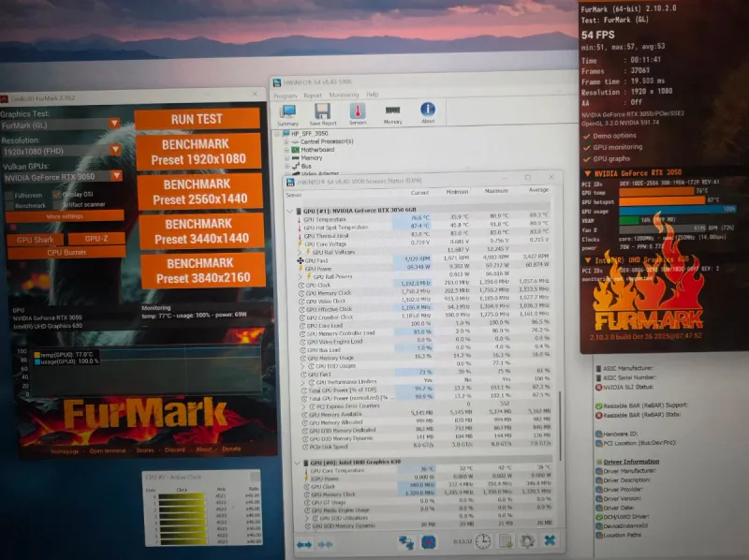Screen dimensions: 749x560
Task: Click the Maximum column header in Sensors
Action: 496,191
